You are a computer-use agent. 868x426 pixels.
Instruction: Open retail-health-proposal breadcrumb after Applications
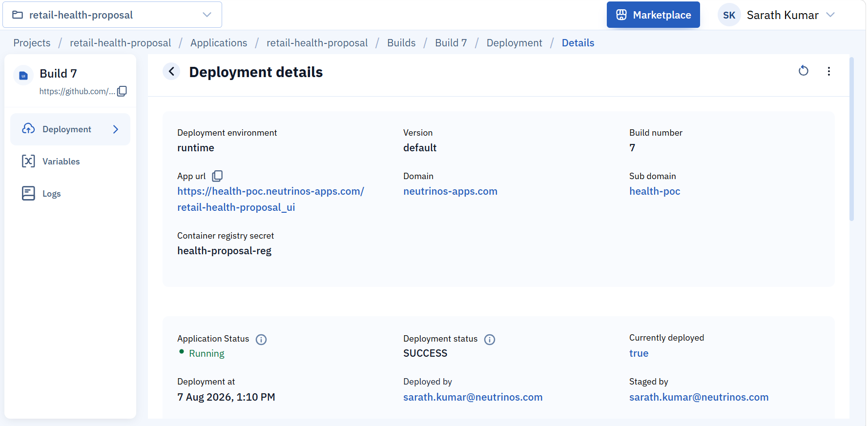[317, 43]
